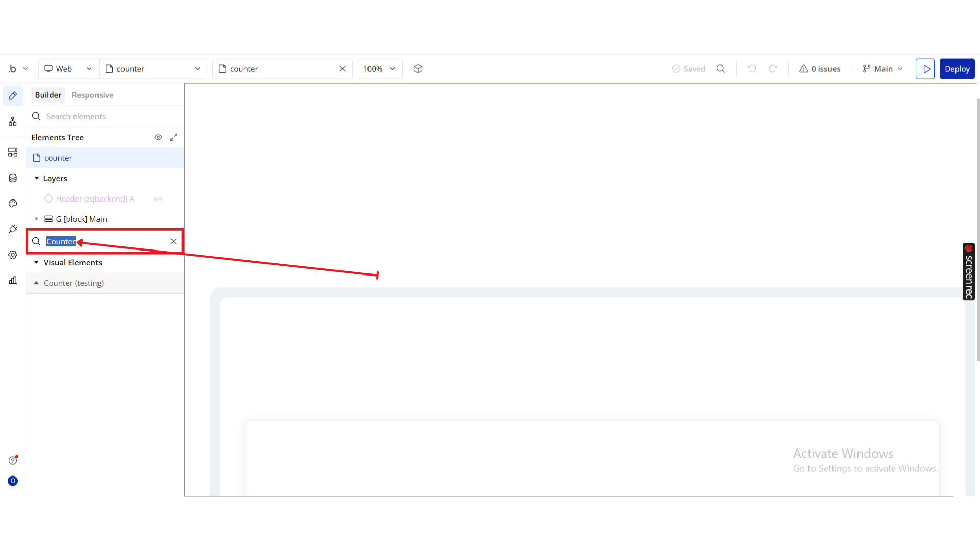The width and height of the screenshot is (980, 551).
Task: Toggle Elements Tree eye visibility icon
Action: pyautogui.click(x=158, y=137)
